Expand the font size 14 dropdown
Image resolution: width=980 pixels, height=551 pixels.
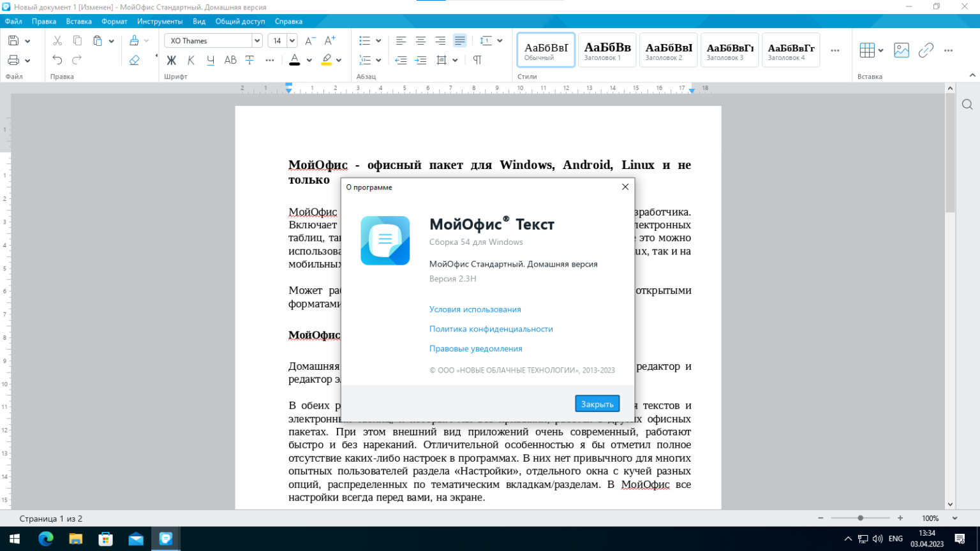tap(292, 41)
